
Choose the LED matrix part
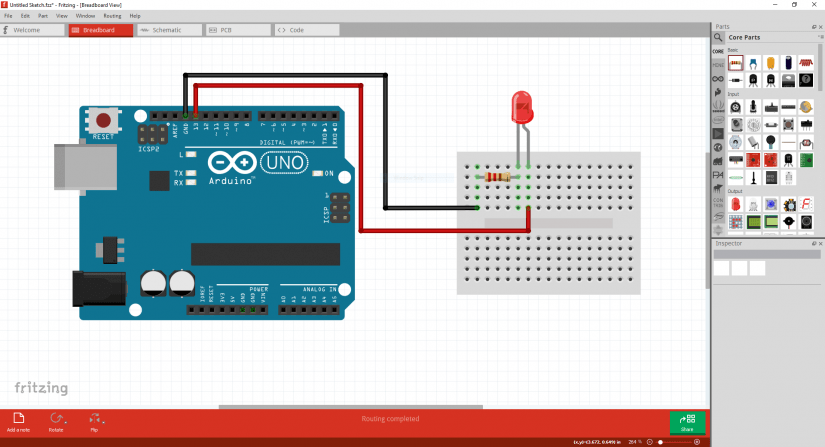tap(736, 222)
